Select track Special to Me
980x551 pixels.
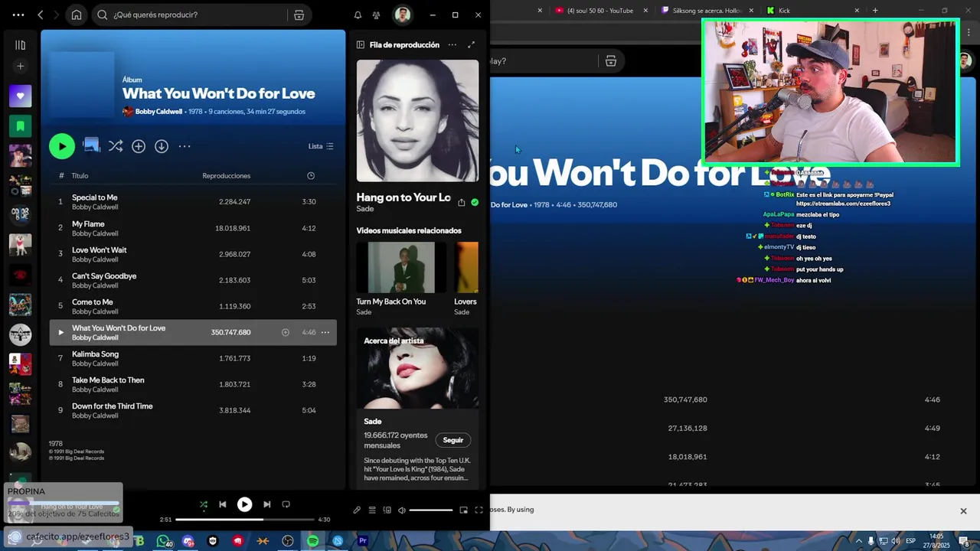click(193, 202)
